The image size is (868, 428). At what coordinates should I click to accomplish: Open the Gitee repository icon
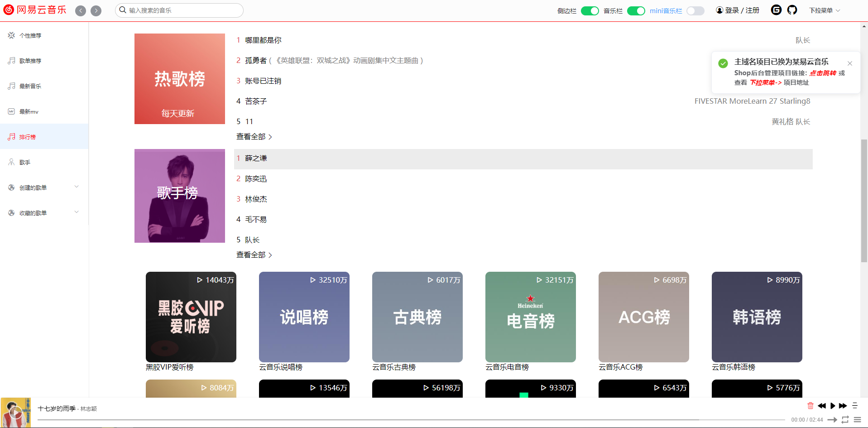tap(776, 10)
